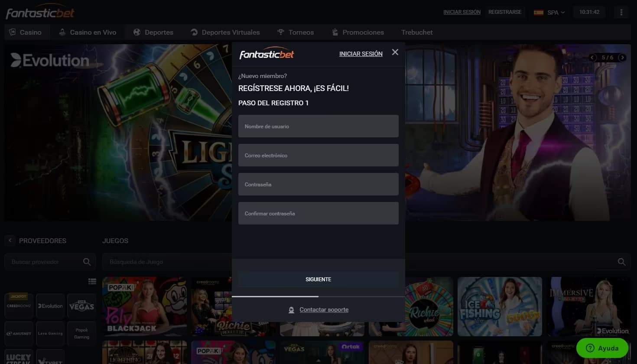637x364 pixels.
Task: Click the next banner arrow on the carousel
Action: [x=622, y=57]
